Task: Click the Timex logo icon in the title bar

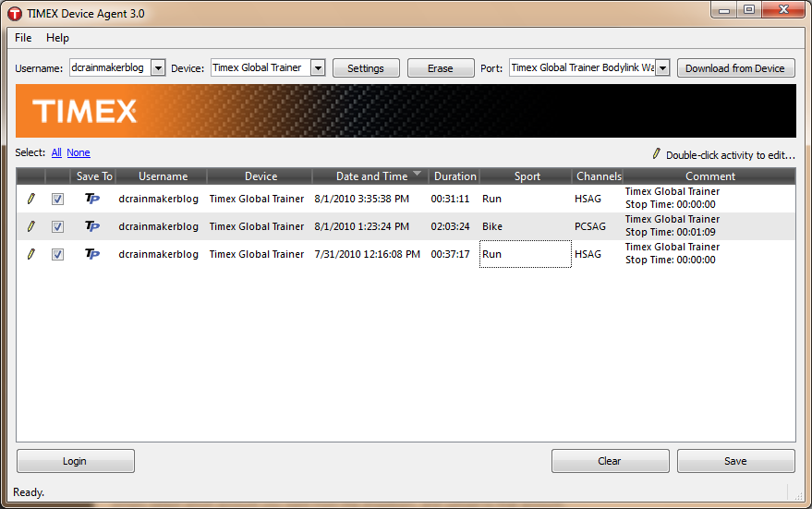Action: 15,14
